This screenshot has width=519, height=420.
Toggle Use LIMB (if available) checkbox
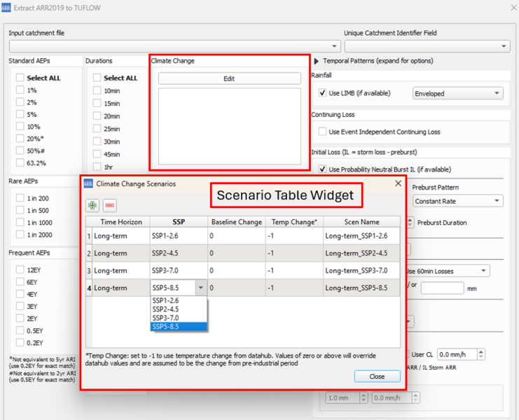click(x=322, y=93)
